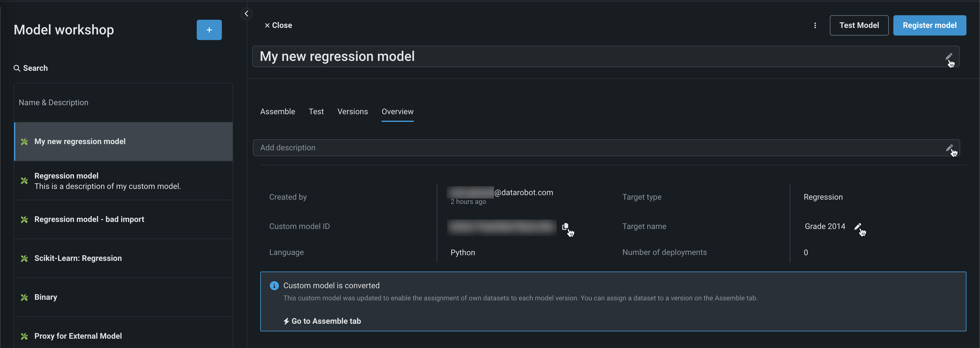Screen dimensions: 980x348
Task: Collapse the Model workshop sidebar panel
Action: pyautogui.click(x=246, y=14)
